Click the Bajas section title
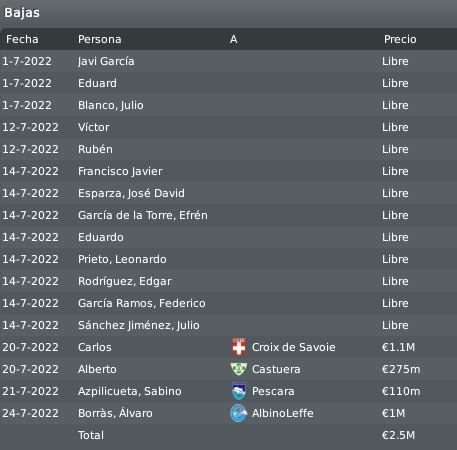The image size is (457, 450). coord(22,13)
